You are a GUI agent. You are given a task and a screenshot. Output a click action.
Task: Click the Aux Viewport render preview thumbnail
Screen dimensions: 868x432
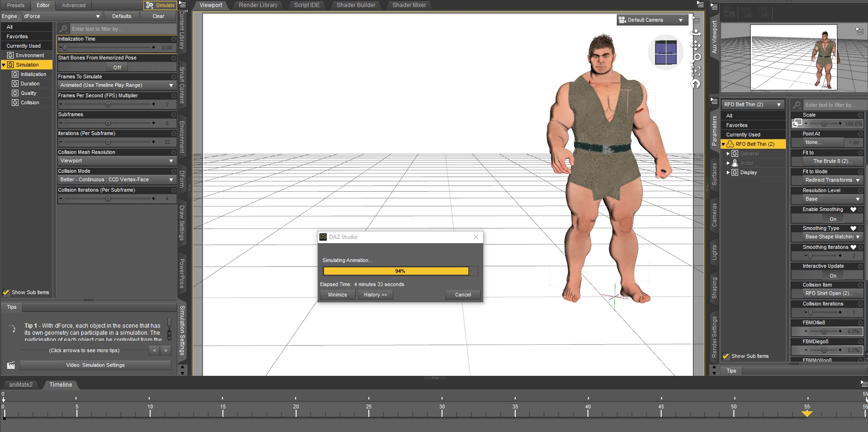[794, 57]
